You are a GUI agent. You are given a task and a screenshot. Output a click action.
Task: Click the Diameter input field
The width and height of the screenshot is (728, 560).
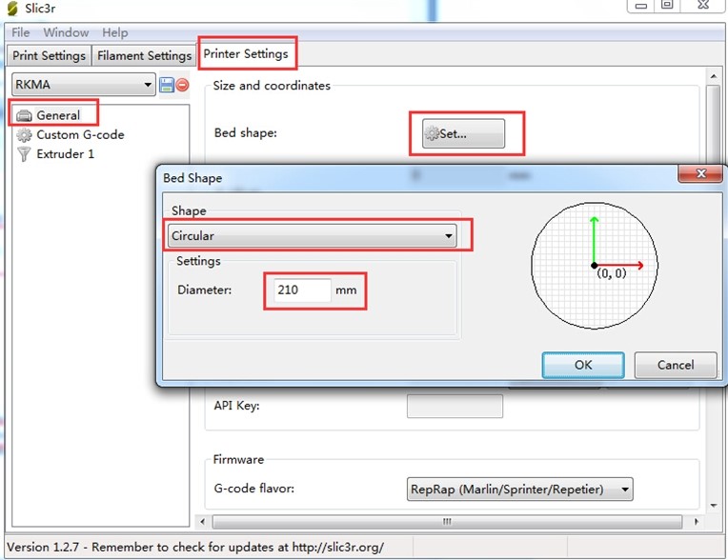tap(301, 290)
